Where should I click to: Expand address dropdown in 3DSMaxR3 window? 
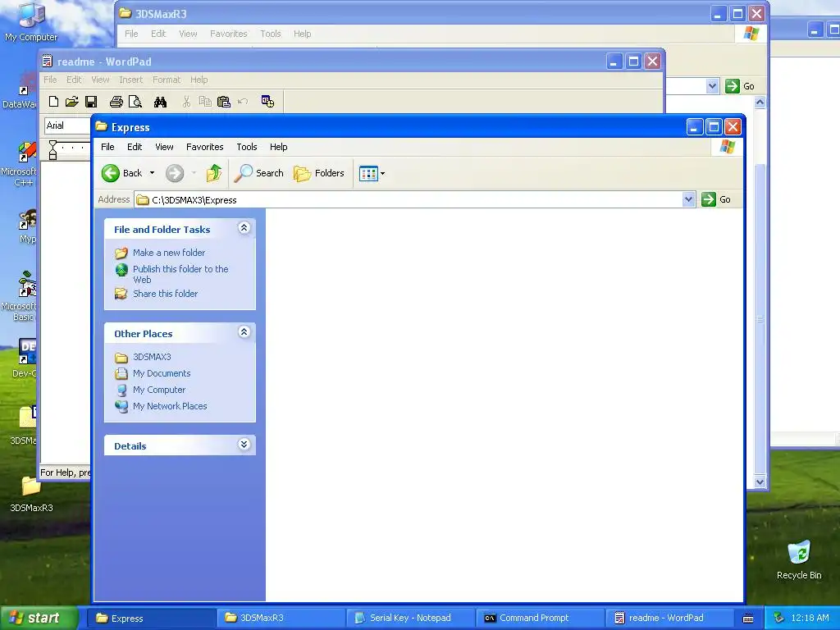712,85
